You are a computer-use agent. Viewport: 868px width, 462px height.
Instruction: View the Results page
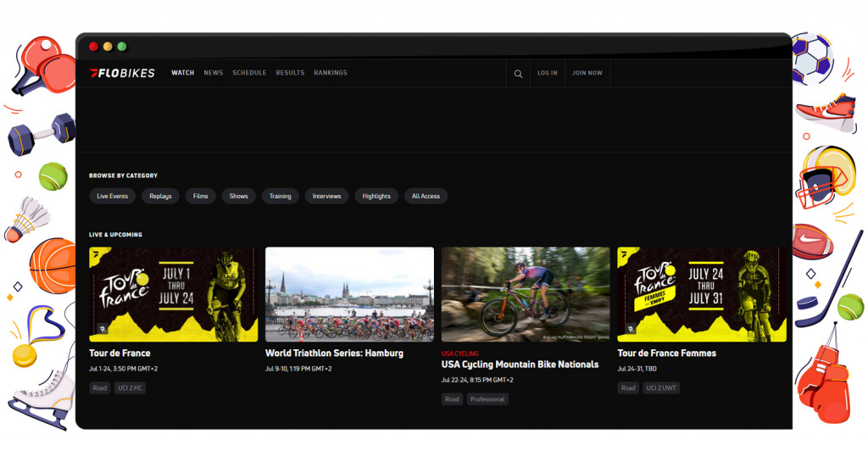[290, 73]
